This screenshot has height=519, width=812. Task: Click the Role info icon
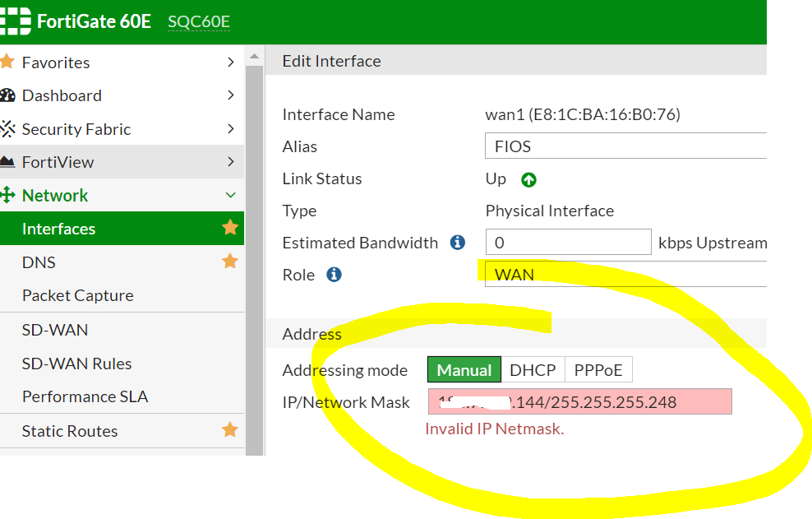(334, 275)
